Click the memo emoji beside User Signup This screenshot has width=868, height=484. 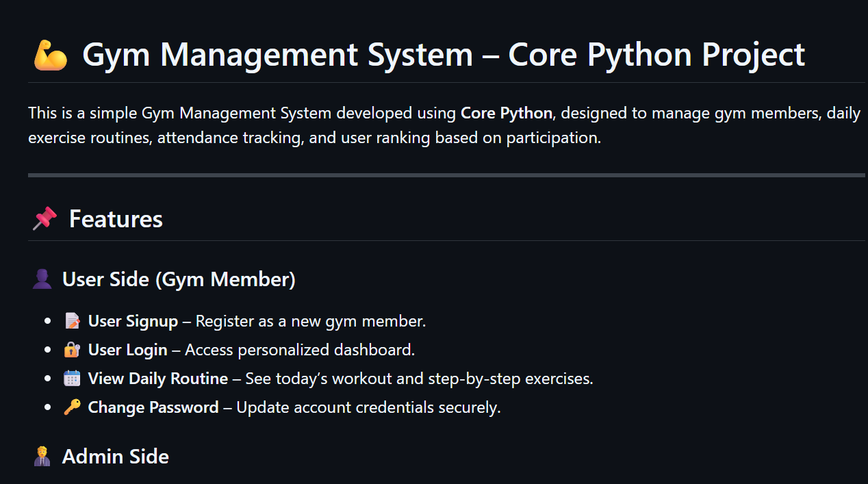72,320
